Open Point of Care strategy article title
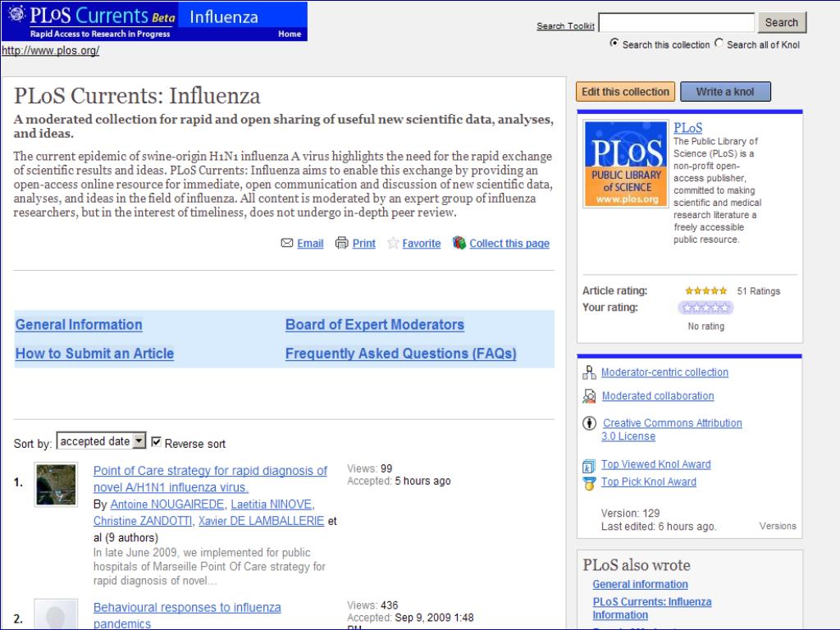This screenshot has width=840, height=630. (210, 479)
